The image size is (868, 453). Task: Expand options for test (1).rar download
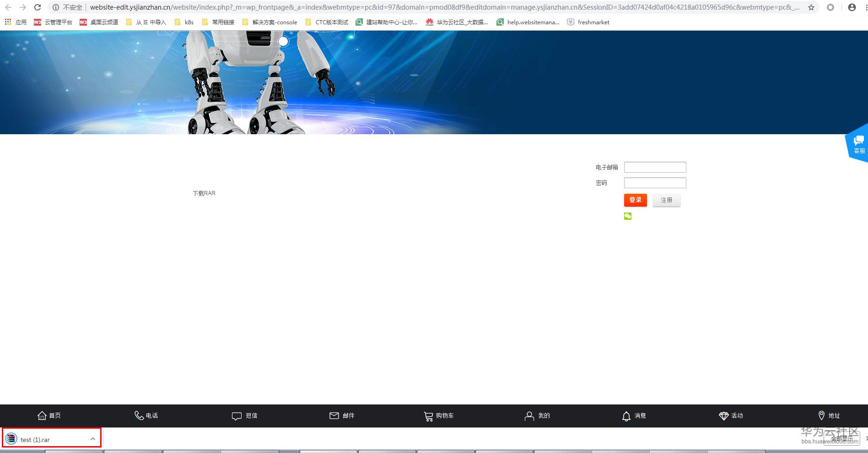93,438
